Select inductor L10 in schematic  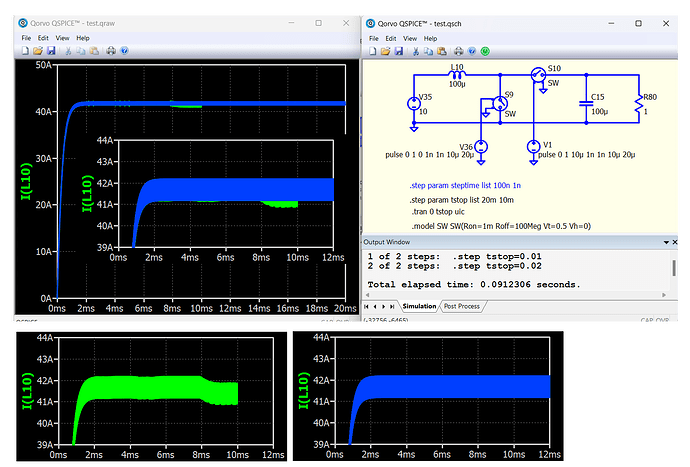(x=457, y=75)
